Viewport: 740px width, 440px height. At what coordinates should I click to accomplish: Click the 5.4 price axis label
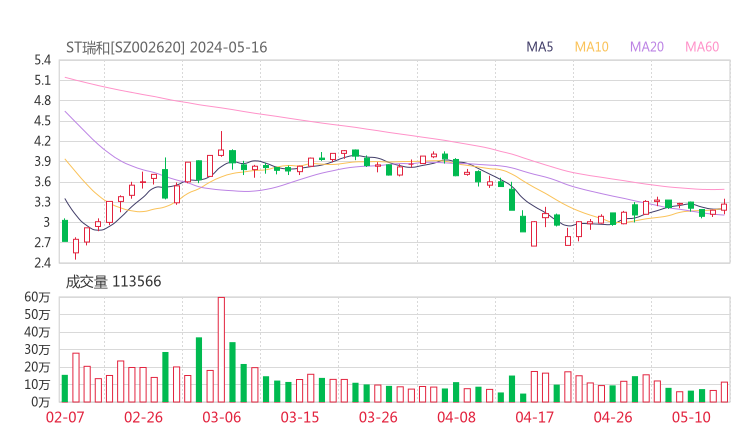tap(42, 60)
